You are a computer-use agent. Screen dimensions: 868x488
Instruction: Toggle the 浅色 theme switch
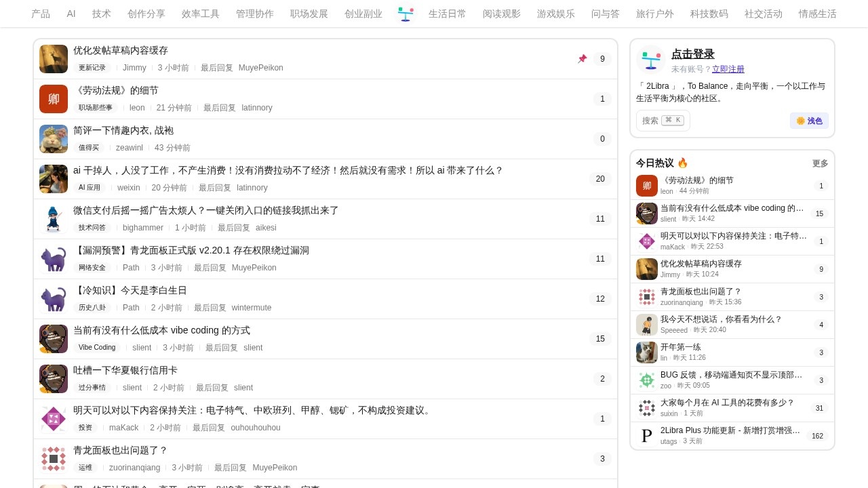pyautogui.click(x=809, y=121)
